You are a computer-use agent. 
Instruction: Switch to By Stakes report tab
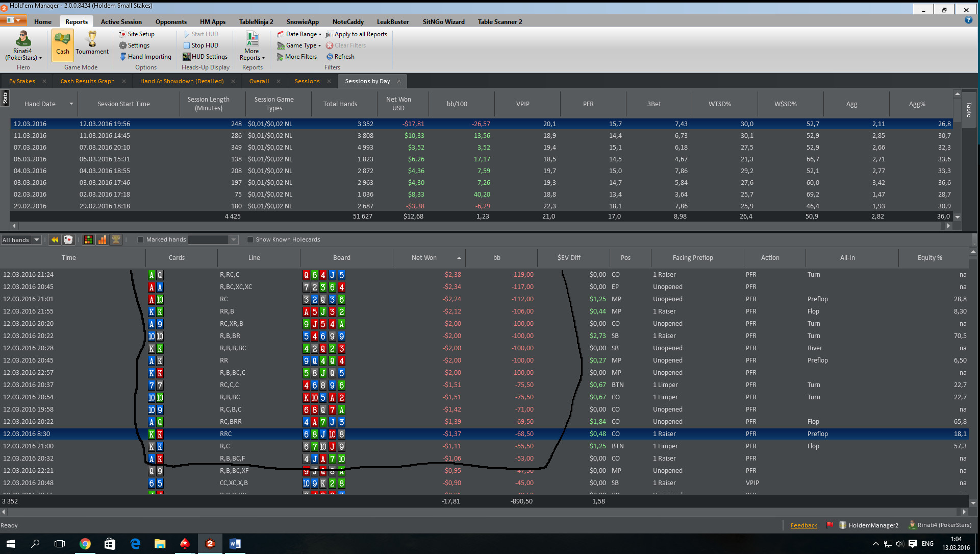(22, 81)
